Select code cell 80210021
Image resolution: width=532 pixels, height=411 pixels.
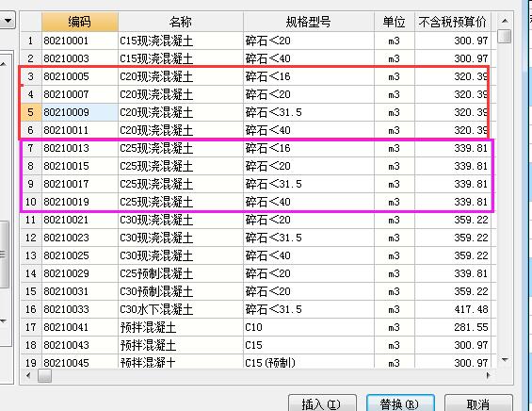[80, 220]
